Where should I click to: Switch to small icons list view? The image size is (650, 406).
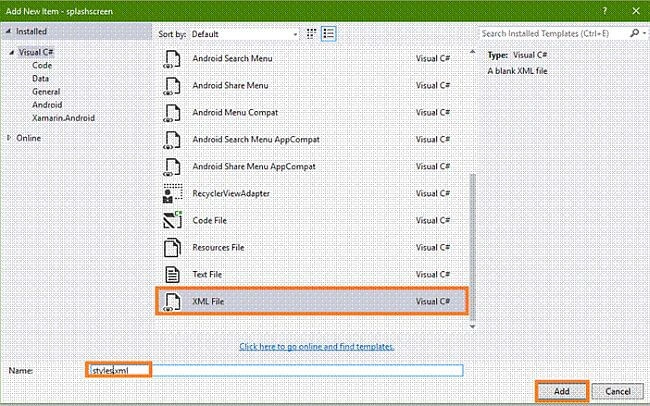point(329,34)
